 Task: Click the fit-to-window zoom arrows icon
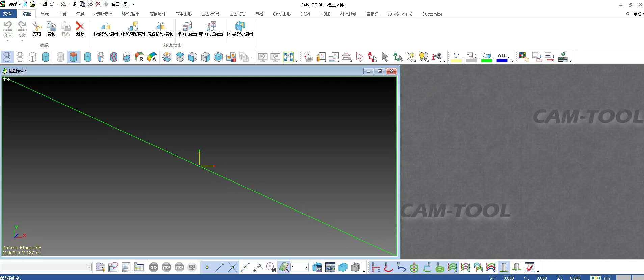288,57
